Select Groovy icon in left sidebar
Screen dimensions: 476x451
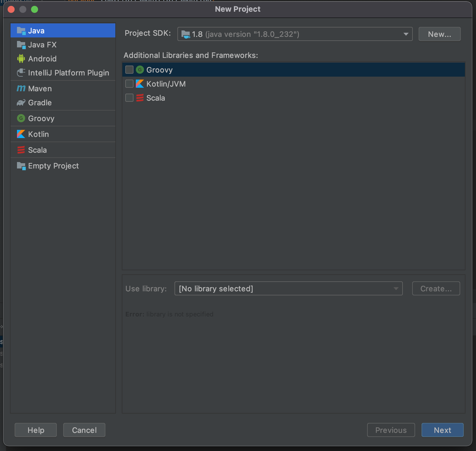[x=21, y=118]
